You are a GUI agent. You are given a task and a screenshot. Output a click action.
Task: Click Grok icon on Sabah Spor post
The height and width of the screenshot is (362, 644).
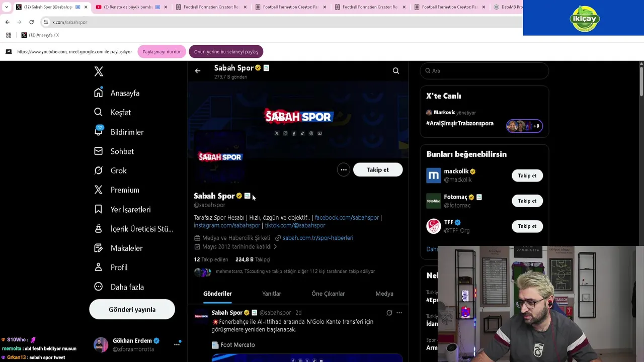[x=389, y=313]
